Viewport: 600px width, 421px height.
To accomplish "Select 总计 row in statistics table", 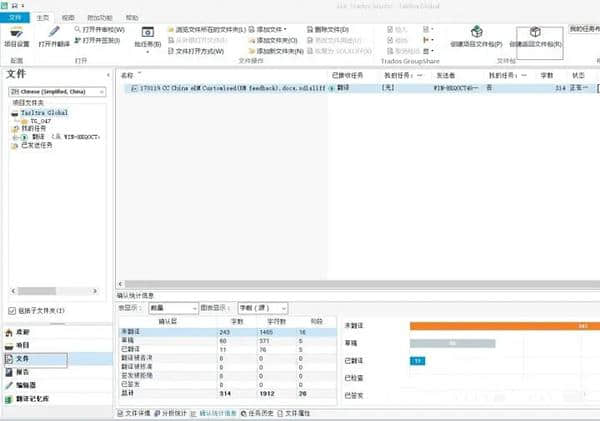I will click(x=228, y=393).
